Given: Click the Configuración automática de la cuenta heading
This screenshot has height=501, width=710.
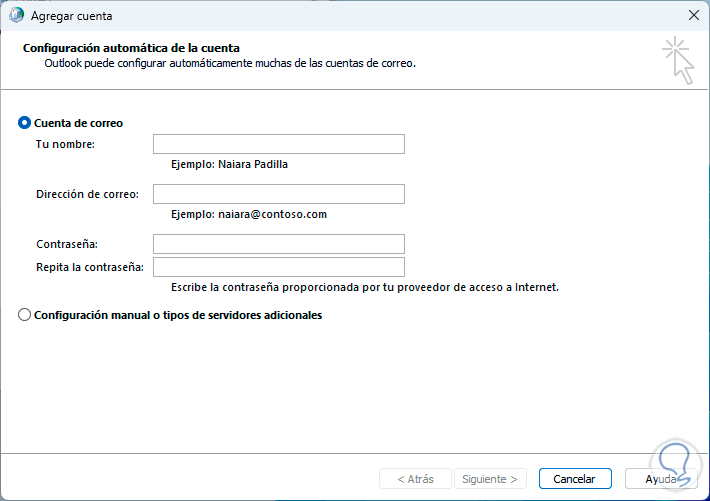Looking at the screenshot, I should point(131,47).
